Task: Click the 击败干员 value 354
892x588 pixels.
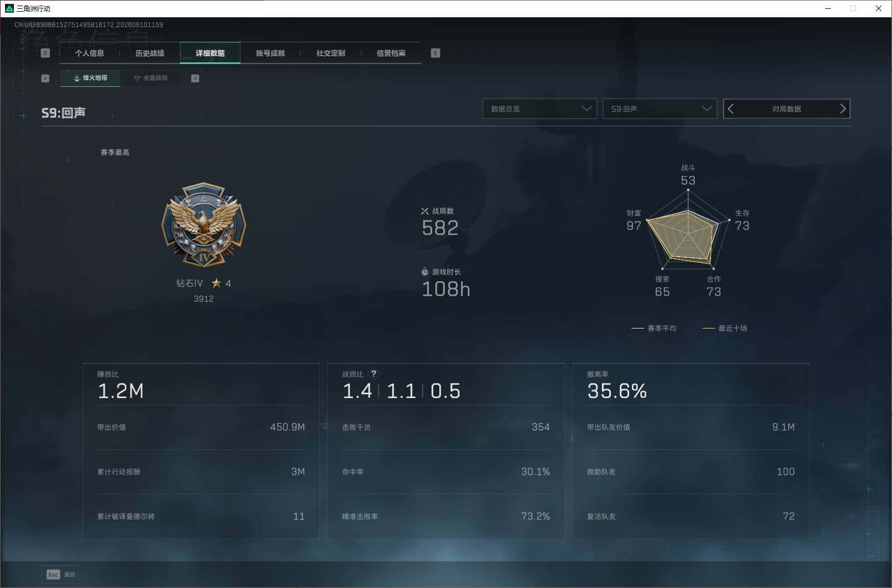Action: pos(541,427)
